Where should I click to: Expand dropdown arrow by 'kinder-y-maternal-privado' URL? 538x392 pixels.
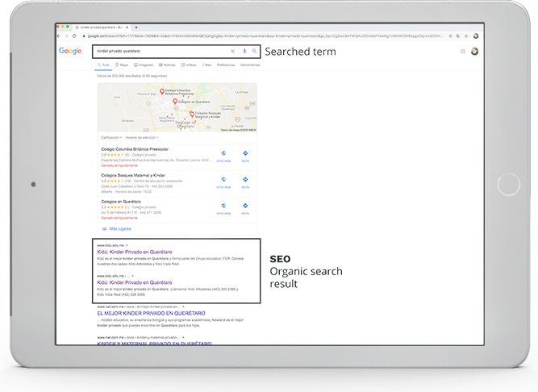(x=183, y=337)
